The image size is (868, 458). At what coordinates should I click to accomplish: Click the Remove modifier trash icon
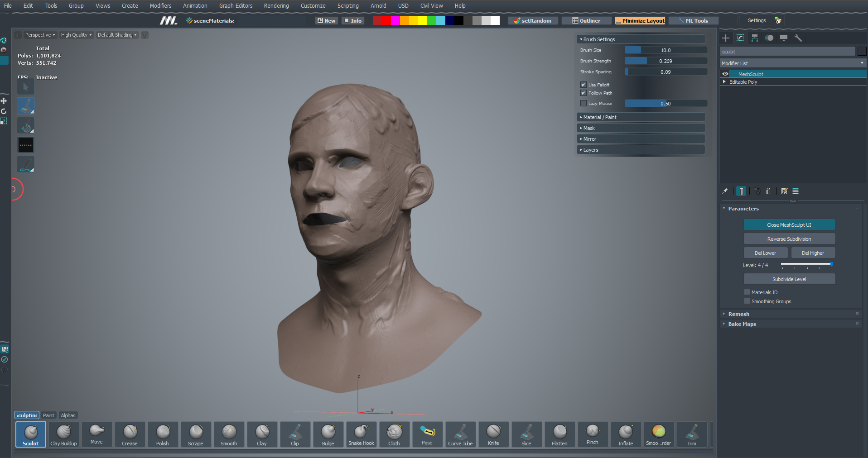tap(768, 191)
